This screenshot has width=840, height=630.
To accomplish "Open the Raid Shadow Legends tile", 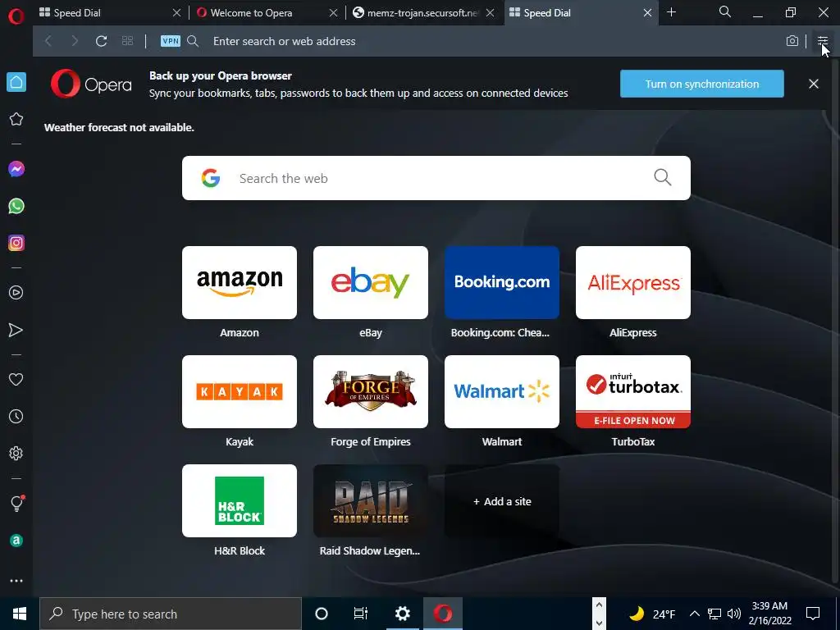I will 371,501.
